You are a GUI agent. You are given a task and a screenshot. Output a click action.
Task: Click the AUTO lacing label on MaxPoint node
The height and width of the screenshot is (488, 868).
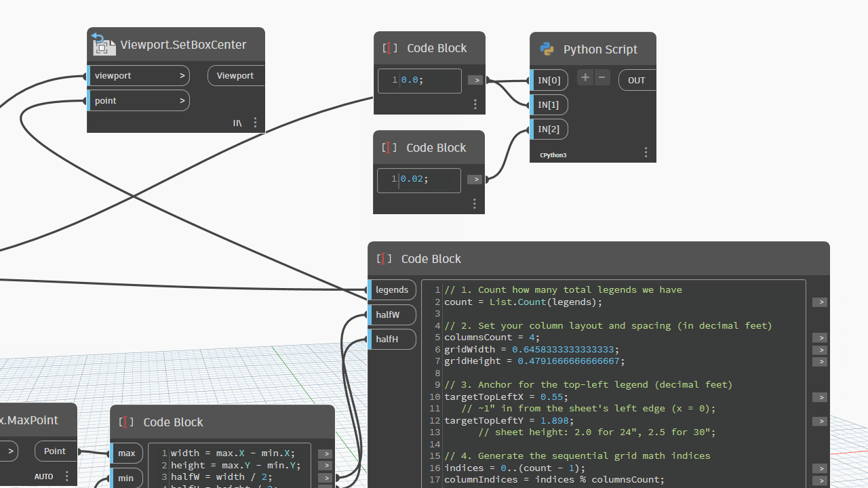[44, 476]
